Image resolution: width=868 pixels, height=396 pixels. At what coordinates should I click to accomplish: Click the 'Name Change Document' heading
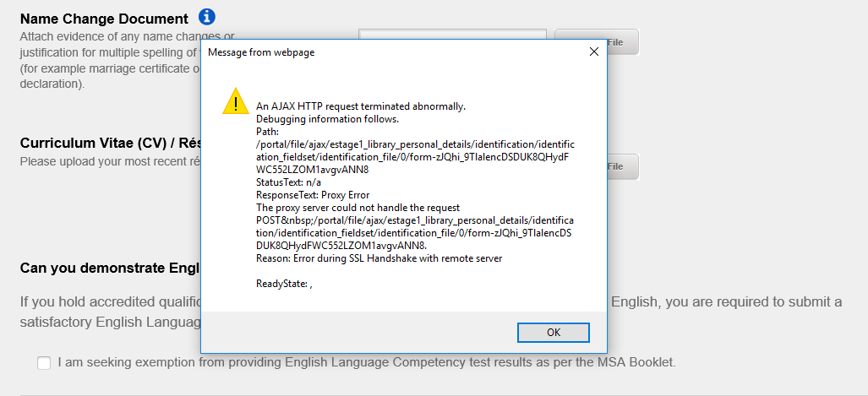click(x=104, y=19)
